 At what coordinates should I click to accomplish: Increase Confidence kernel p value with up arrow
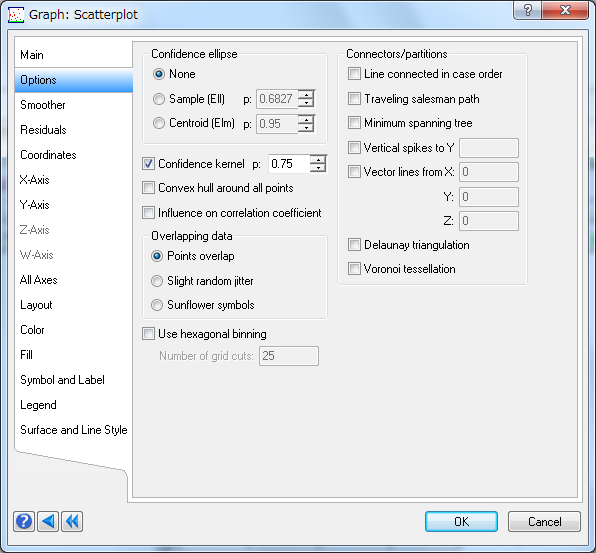pyautogui.click(x=318, y=160)
